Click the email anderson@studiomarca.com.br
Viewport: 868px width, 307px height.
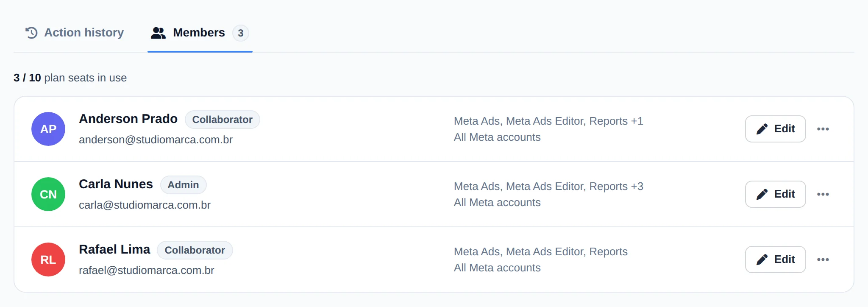[156, 140]
